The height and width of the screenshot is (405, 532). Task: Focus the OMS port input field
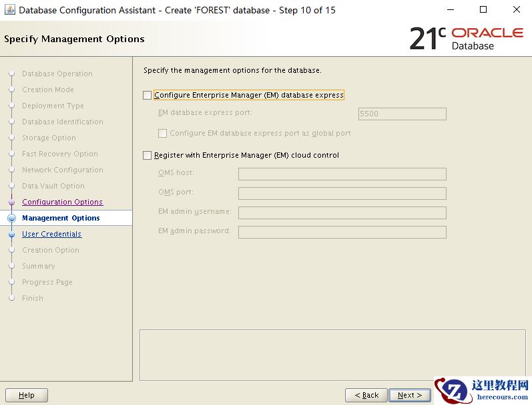coord(342,193)
